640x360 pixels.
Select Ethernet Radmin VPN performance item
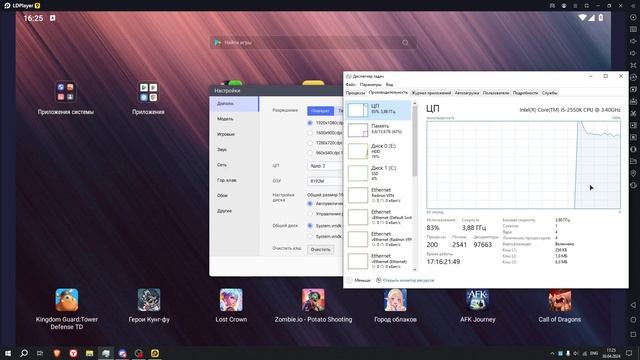pyautogui.click(x=378, y=195)
